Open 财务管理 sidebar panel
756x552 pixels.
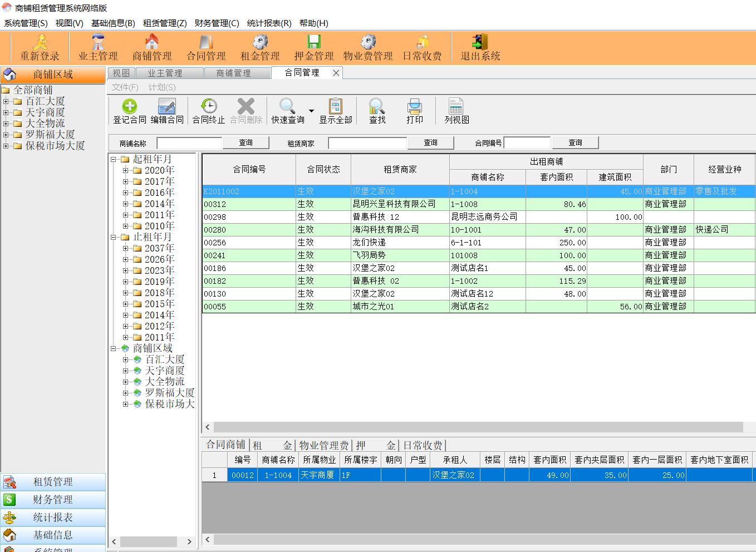[x=53, y=500]
